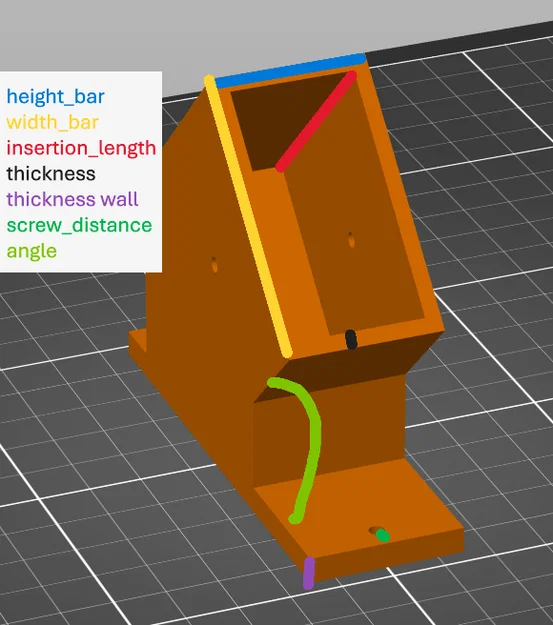Image resolution: width=553 pixels, height=625 pixels.
Task: Click the height_bar legend label
Action: [x=55, y=96]
